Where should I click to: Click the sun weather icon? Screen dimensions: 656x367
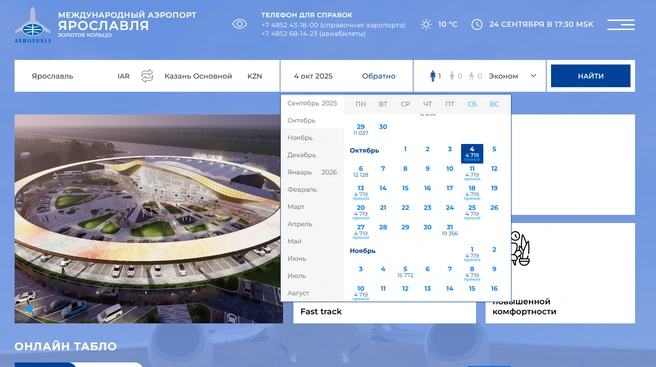coord(426,25)
